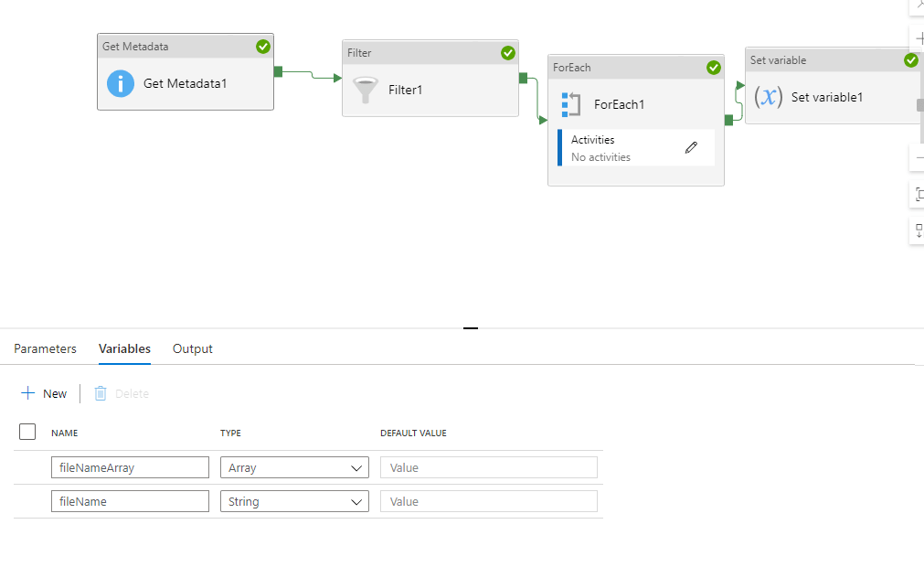Expand the ForEach1 success status badge
Screen dimensions: 924x567
[x=714, y=67]
